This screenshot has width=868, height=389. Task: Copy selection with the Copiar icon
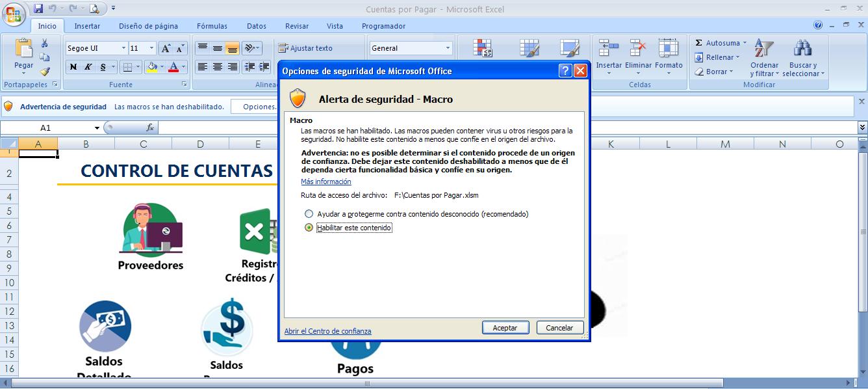(x=45, y=57)
